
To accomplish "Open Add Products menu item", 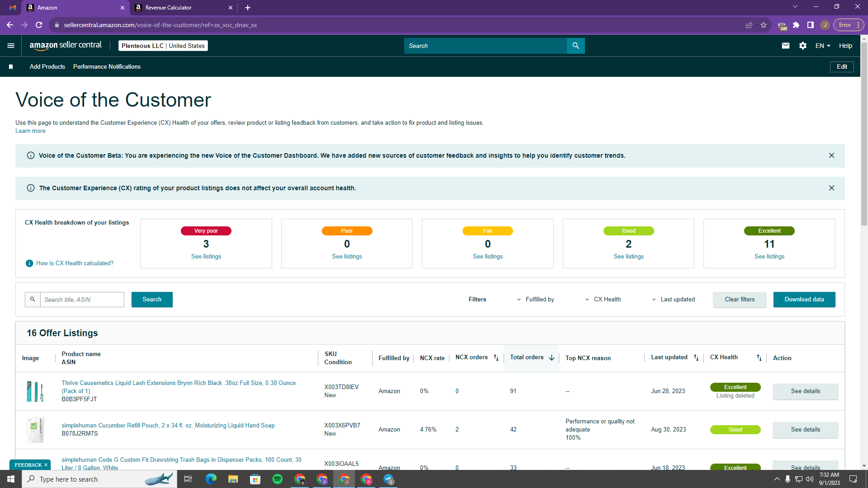I will click(x=47, y=67).
